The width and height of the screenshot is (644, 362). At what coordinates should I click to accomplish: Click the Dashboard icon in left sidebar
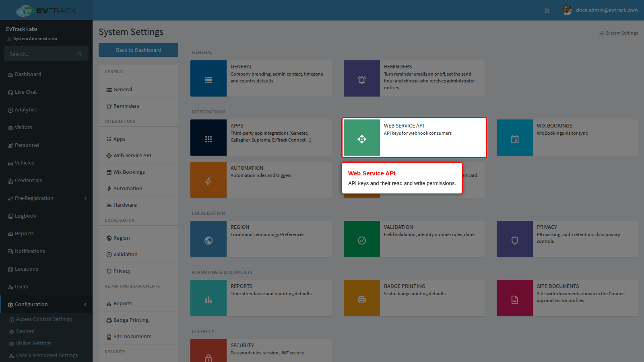(10, 75)
